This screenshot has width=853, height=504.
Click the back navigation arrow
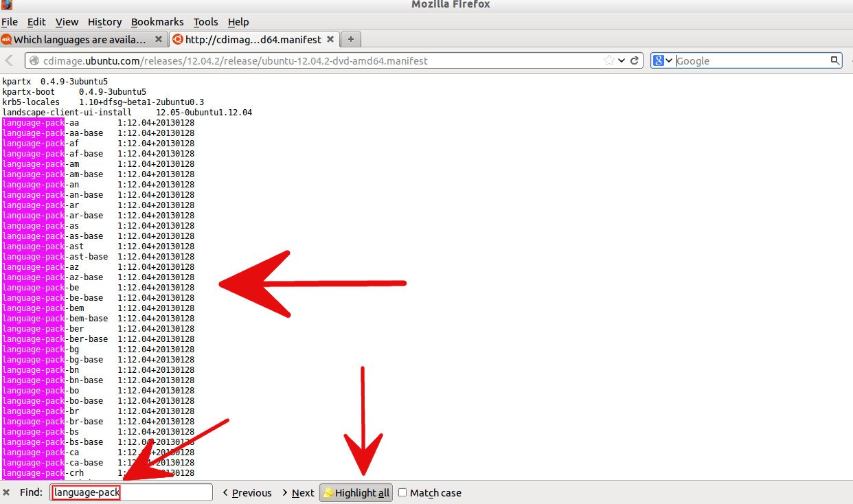pyautogui.click(x=10, y=60)
